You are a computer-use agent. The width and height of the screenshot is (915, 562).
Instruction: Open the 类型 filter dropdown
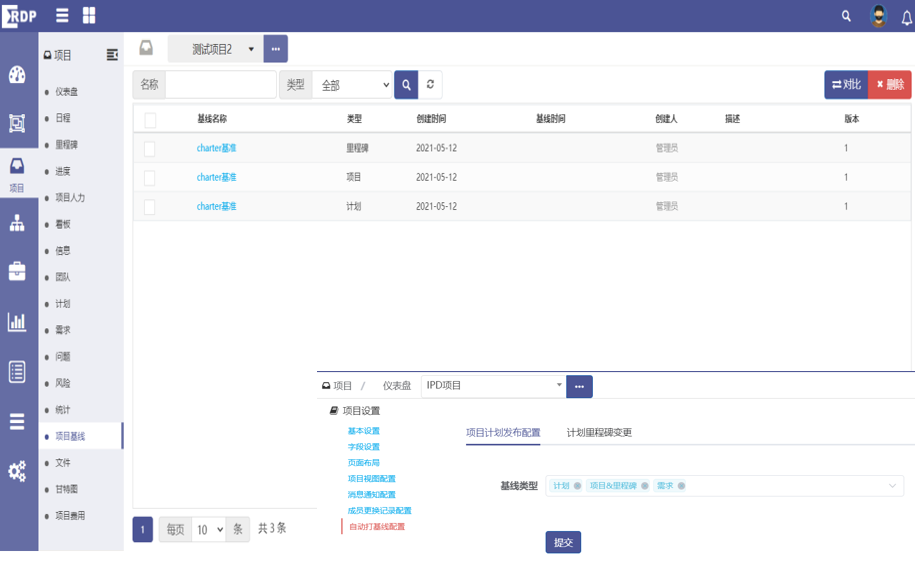click(352, 86)
